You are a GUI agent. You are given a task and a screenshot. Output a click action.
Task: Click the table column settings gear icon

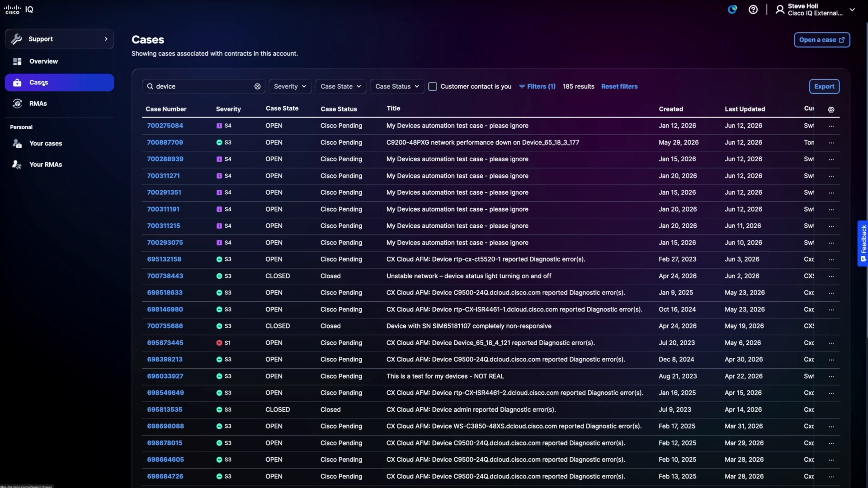click(831, 109)
